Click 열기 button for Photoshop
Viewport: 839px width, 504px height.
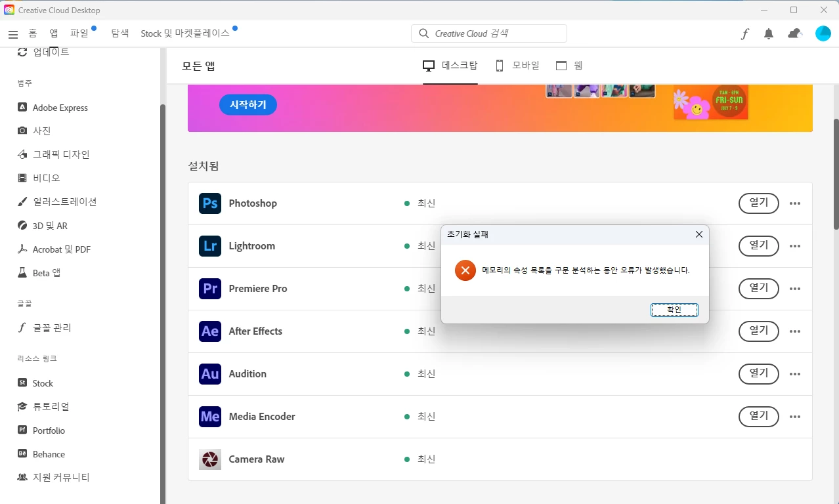759,203
